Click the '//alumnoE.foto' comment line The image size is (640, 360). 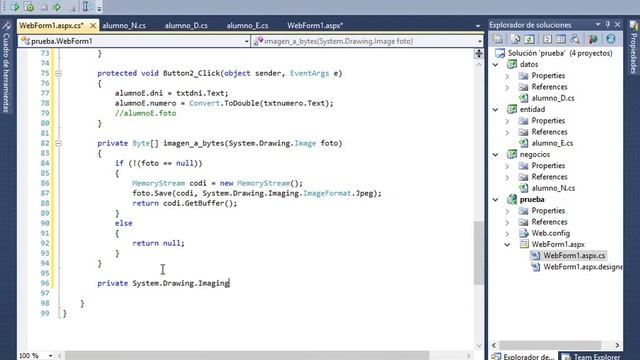[x=145, y=113]
